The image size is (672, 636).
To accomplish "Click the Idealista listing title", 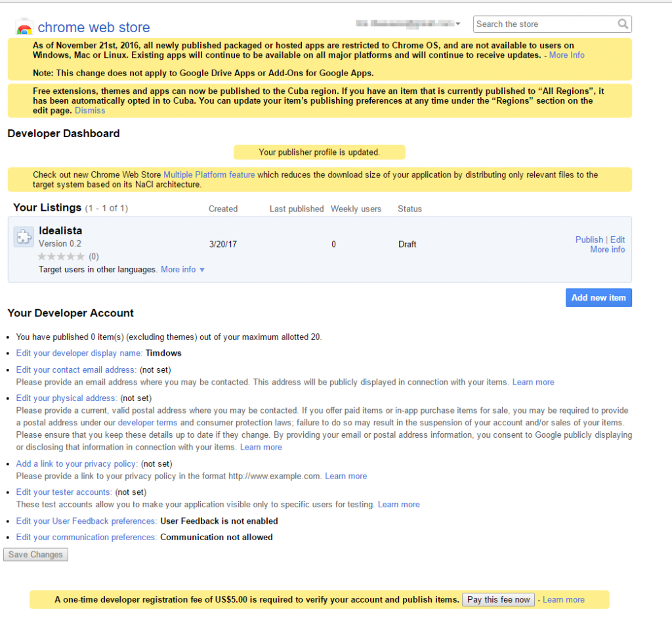I will click(60, 230).
